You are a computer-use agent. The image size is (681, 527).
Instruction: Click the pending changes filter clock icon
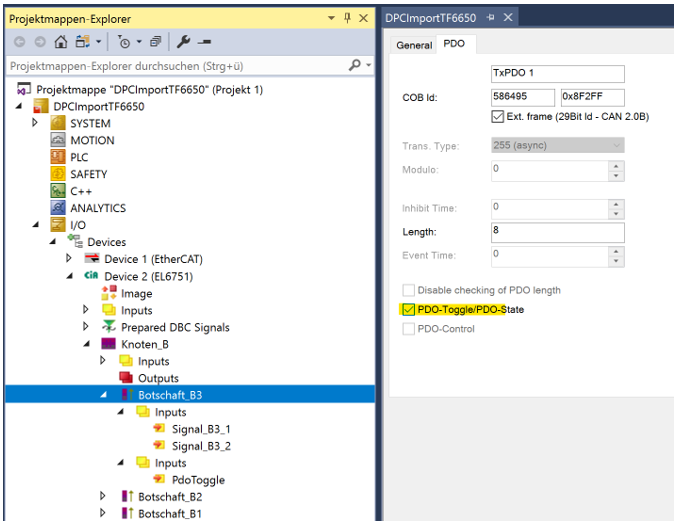click(124, 42)
